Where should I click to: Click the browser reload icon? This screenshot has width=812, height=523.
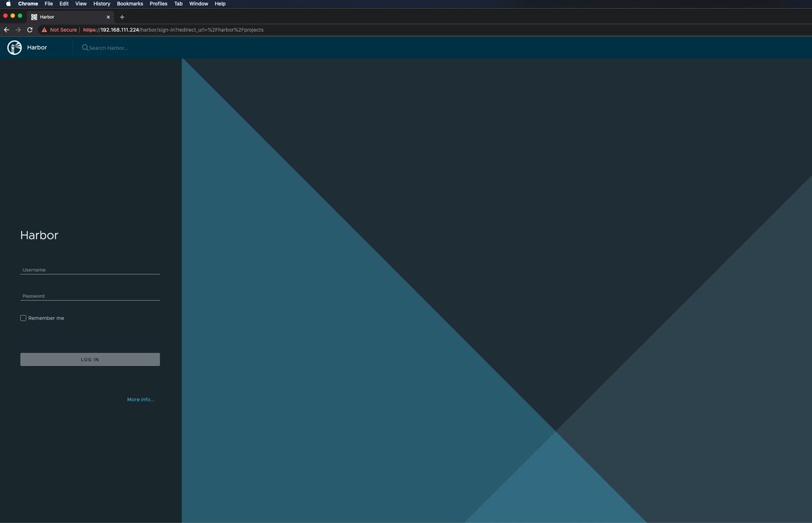point(29,30)
